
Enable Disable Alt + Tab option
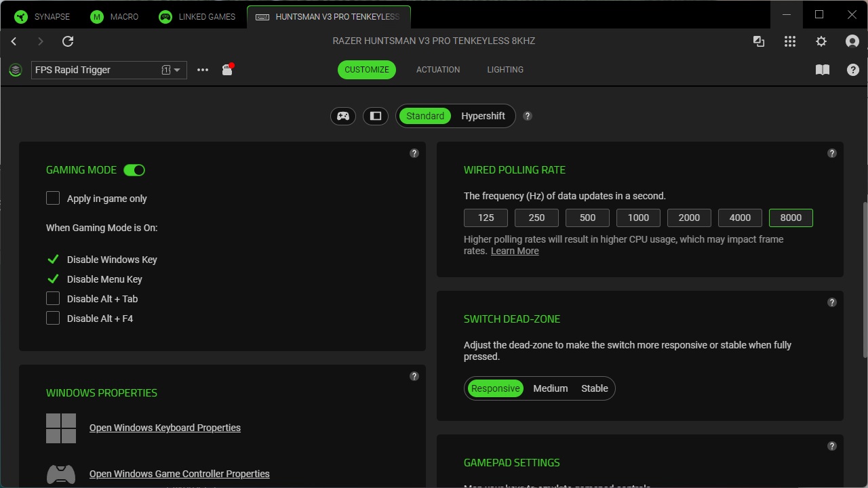(53, 298)
